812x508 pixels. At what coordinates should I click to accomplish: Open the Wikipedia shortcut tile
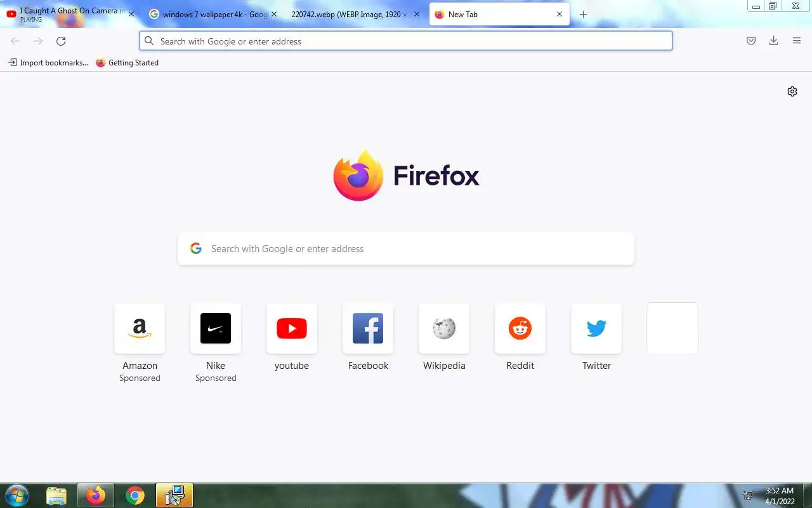coord(444,328)
